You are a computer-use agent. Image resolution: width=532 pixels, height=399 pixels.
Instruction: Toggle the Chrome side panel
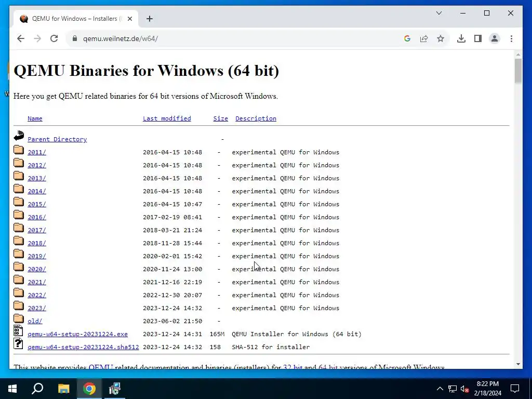coord(478,38)
